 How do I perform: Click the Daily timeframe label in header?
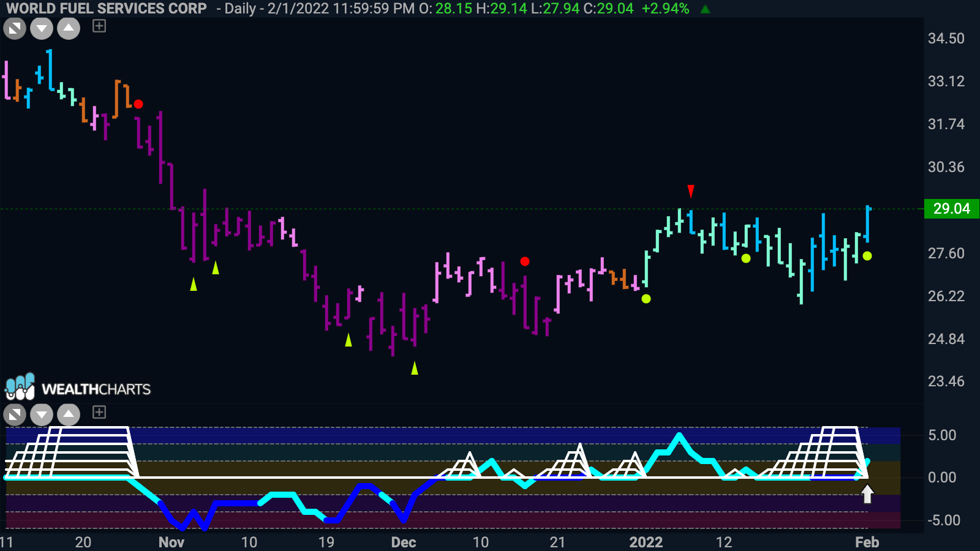click(240, 9)
